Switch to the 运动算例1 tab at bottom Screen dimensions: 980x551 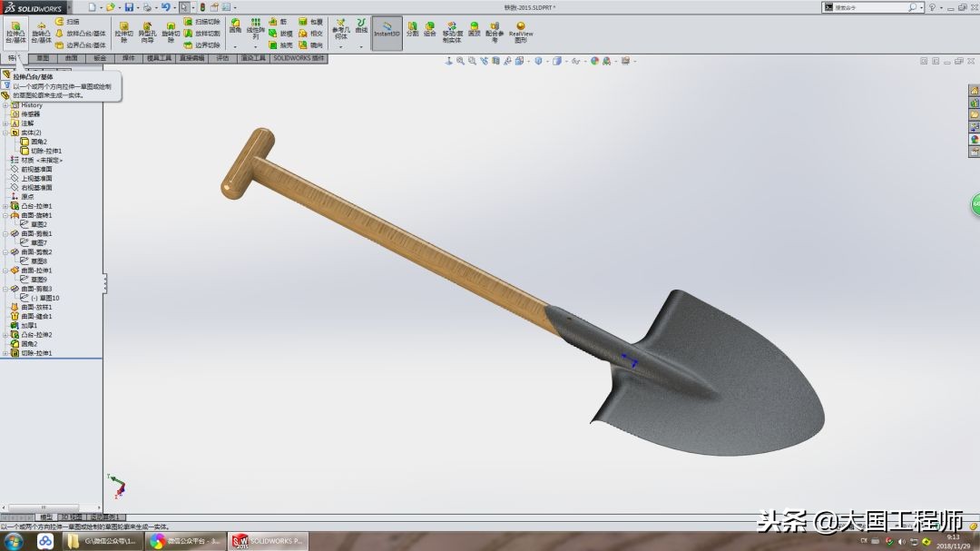coord(104,517)
